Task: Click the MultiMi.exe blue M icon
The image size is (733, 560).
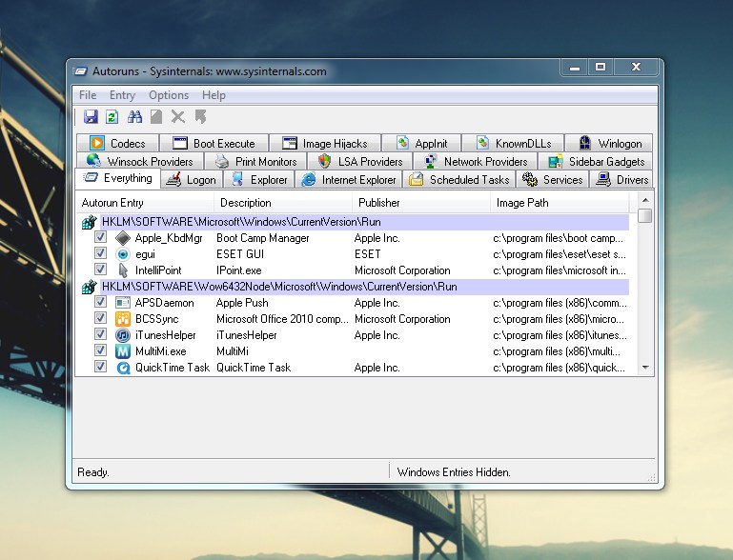Action: tap(122, 351)
